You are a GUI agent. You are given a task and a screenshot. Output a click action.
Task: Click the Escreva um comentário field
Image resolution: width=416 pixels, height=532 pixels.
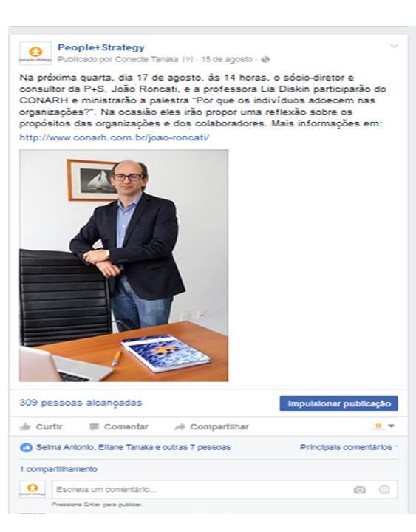(x=225, y=489)
